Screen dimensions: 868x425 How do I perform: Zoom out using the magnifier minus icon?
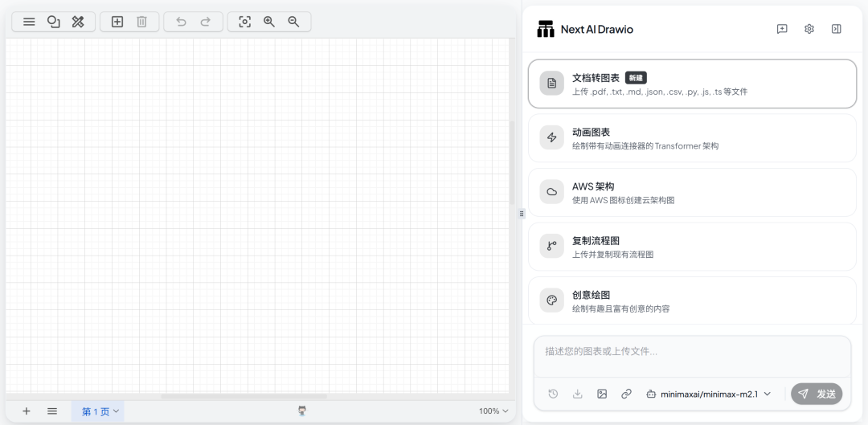(x=293, y=22)
